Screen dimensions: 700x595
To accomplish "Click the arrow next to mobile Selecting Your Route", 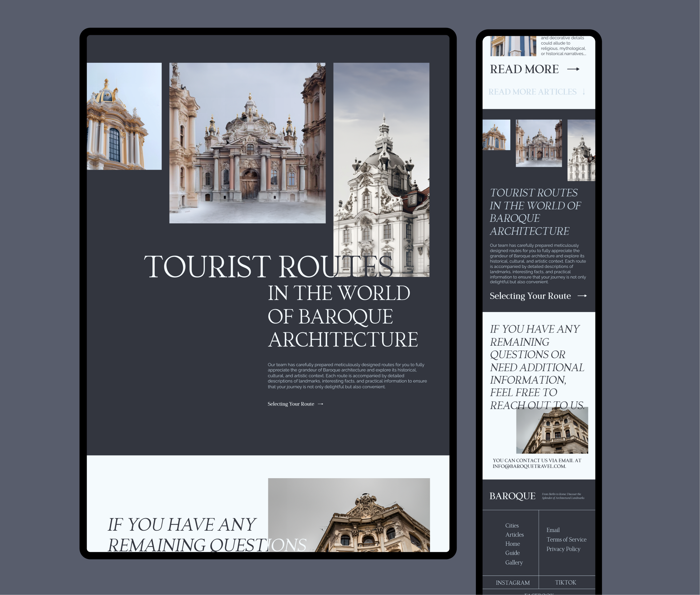I will [x=582, y=296].
